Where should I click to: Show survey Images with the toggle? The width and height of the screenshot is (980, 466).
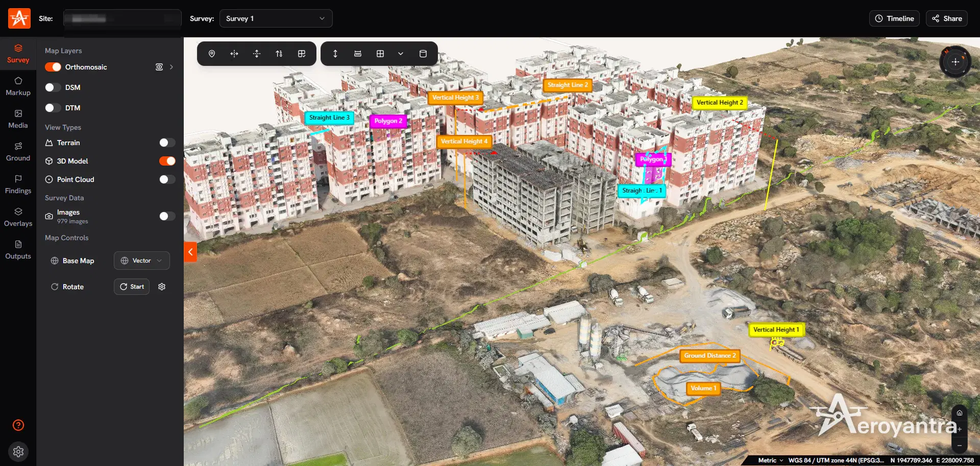point(167,216)
